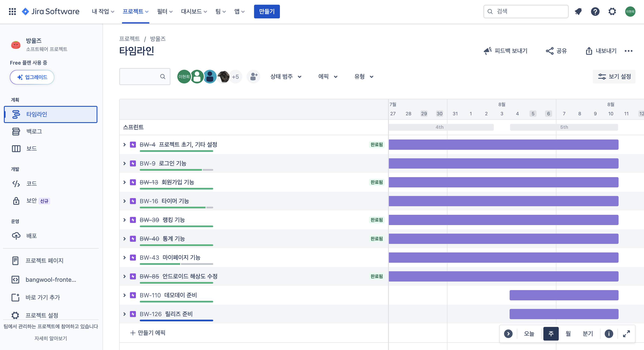Open the 대시보드 dropdown menu

(194, 12)
